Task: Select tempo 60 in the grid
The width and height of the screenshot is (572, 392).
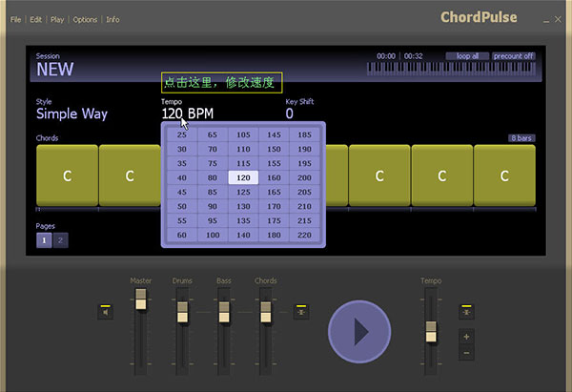Action: [x=182, y=235]
